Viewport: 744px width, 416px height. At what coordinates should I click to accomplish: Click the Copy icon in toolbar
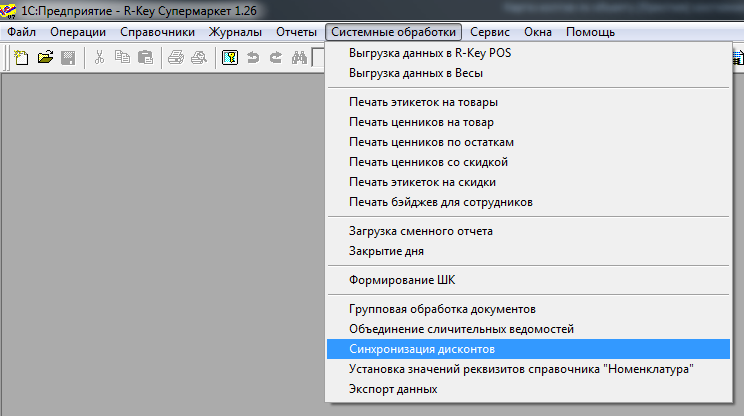click(x=122, y=58)
